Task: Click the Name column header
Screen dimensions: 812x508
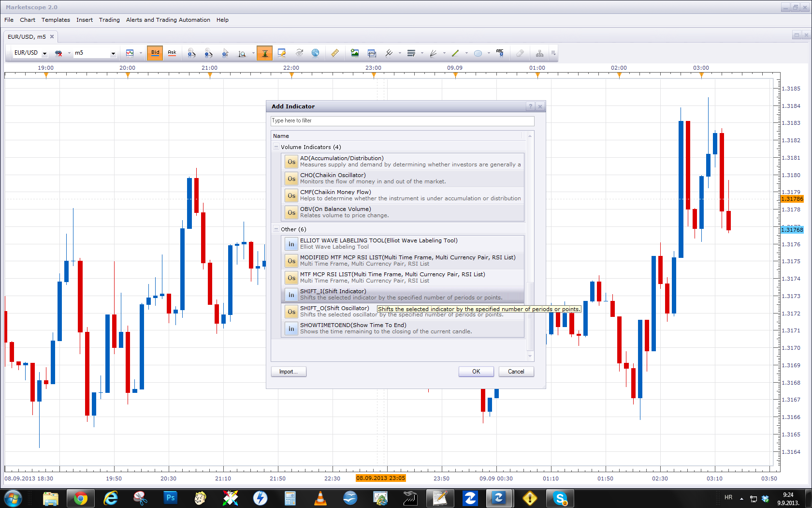Action: (397, 136)
